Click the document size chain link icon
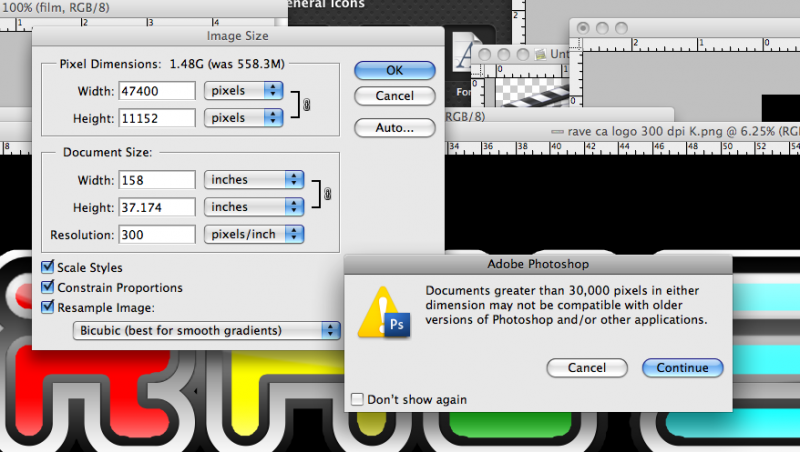Image resolution: width=800 pixels, height=452 pixels. tap(328, 194)
